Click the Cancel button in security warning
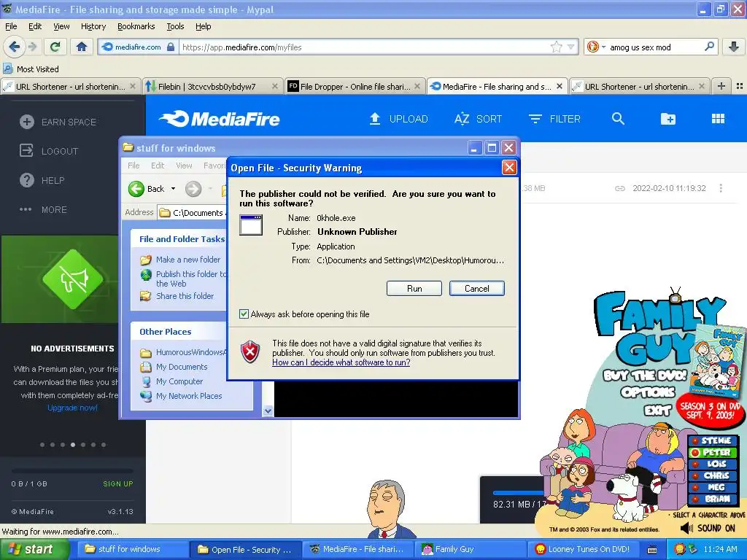 (x=476, y=288)
